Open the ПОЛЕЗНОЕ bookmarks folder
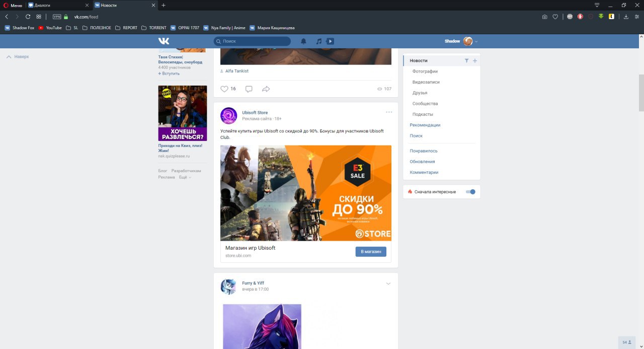This screenshot has width=644, height=349. [x=97, y=28]
